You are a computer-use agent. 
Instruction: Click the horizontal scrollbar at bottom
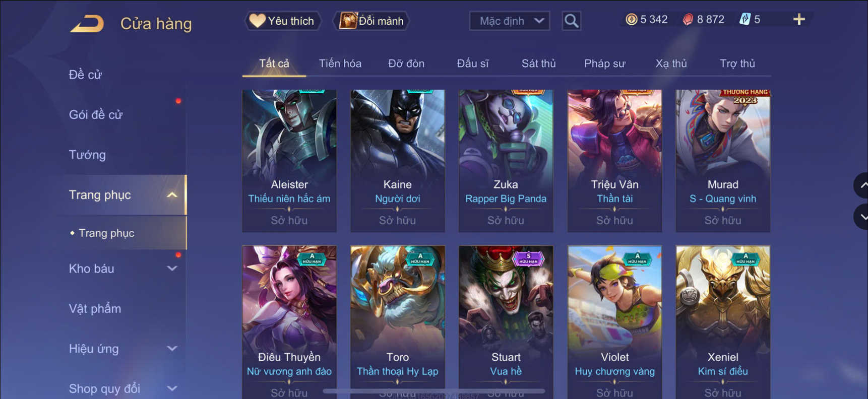pos(434,391)
